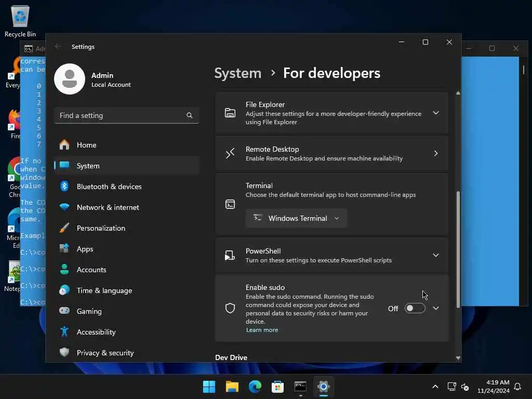This screenshot has height=399, width=532.
Task: Open the sudo Learn more link
Action: tap(262, 330)
